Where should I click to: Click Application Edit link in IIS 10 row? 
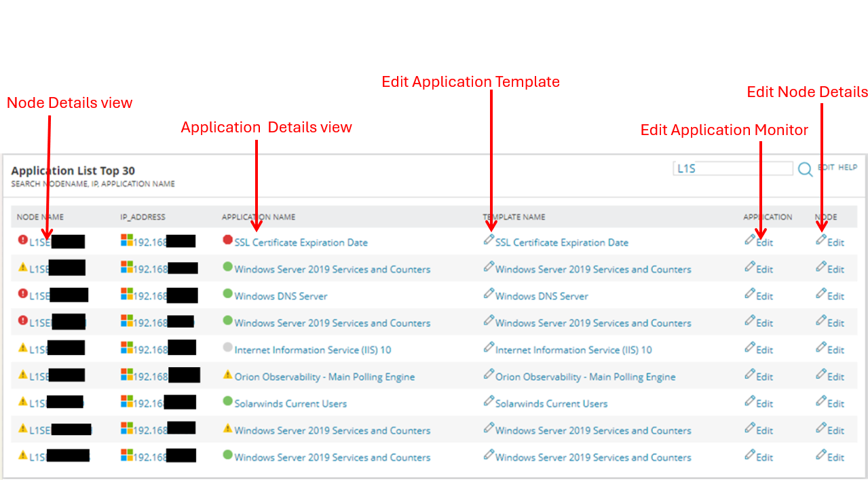[x=765, y=350]
